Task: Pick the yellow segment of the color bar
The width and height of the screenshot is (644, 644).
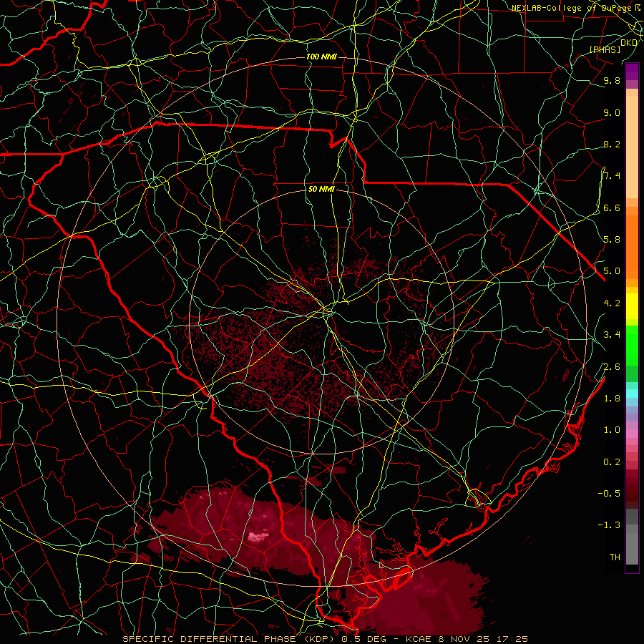Action: [x=632, y=306]
